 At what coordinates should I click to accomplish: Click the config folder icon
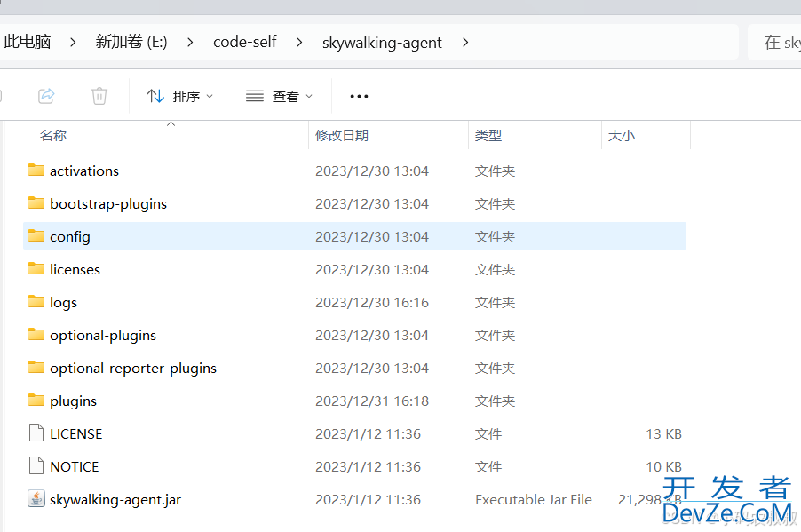(36, 235)
